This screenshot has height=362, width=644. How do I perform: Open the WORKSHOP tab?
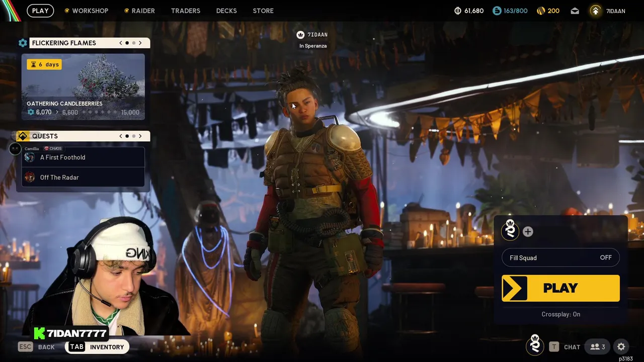(87, 11)
